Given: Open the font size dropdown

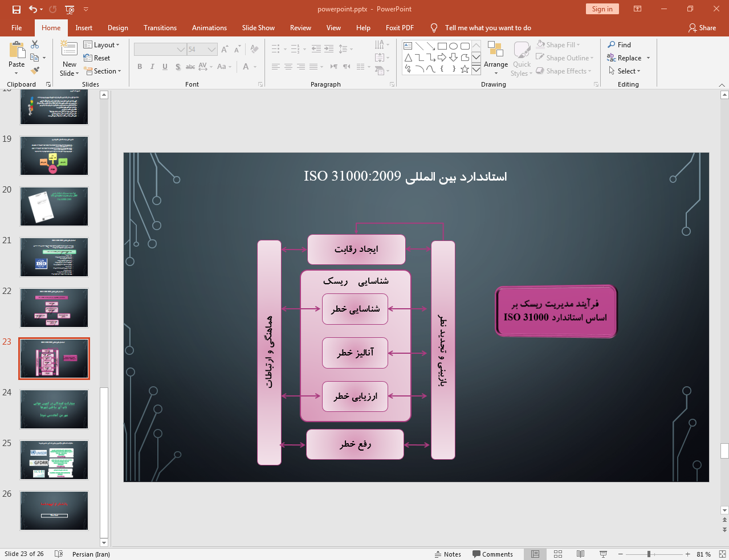Looking at the screenshot, I should (212, 50).
